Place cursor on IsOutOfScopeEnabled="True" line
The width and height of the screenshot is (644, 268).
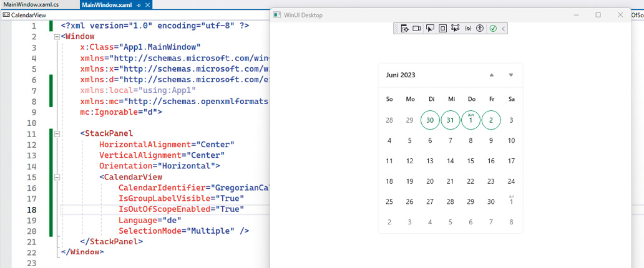tap(181, 209)
